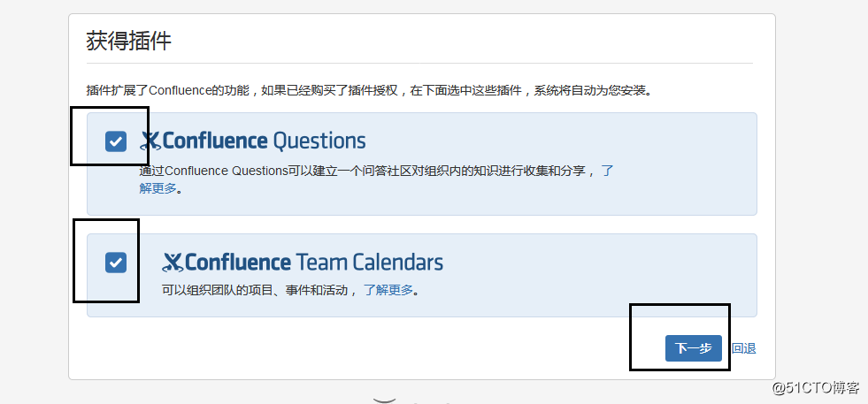Screen dimensions: 868x404
Task: Click the bold "Confluence" wordmark in the Team Calendars logo
Action: [238, 263]
